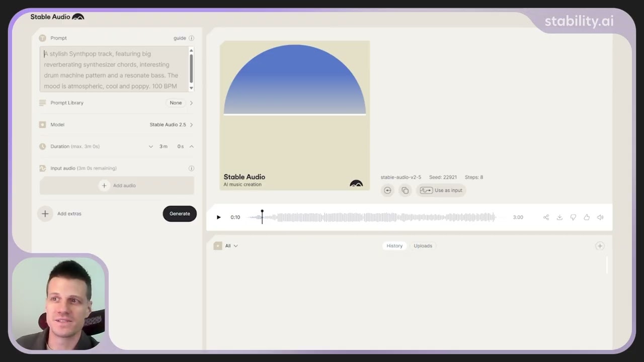The height and width of the screenshot is (362, 644).
Task: Click the prompt box scrollbar up arrow
Action: [191, 50]
